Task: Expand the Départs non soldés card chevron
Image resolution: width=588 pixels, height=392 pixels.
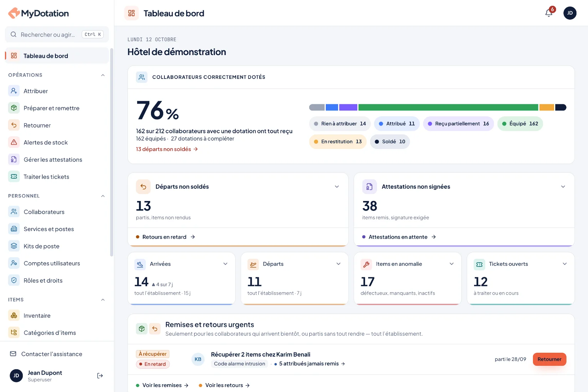Action: [x=337, y=187]
